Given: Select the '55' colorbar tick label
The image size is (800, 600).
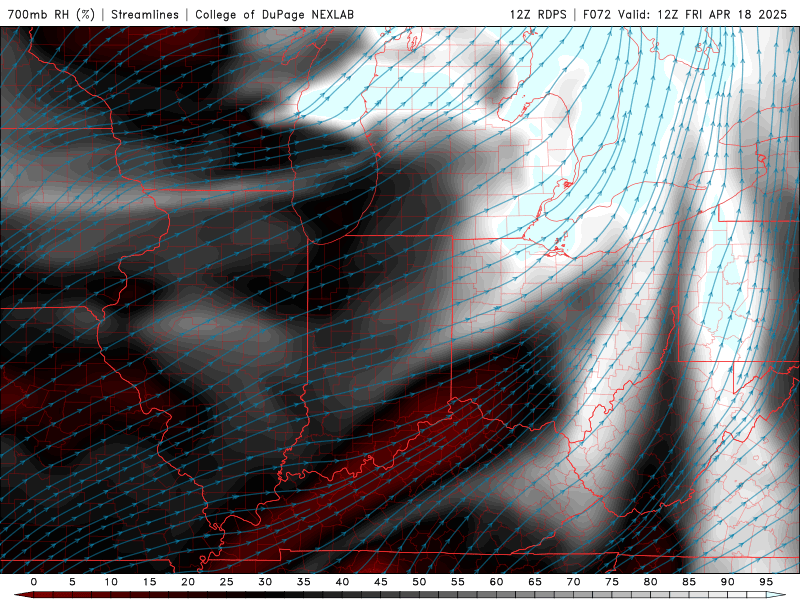Looking at the screenshot, I should [x=458, y=582].
